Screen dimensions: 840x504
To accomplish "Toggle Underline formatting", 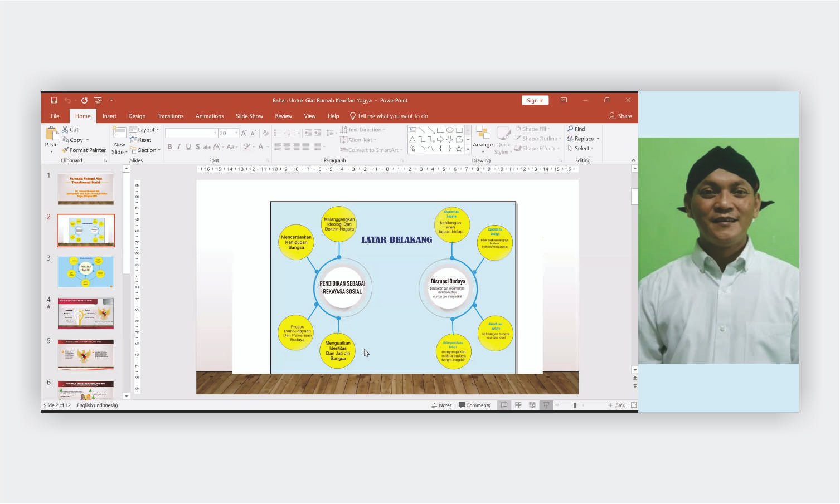I will pos(188,147).
